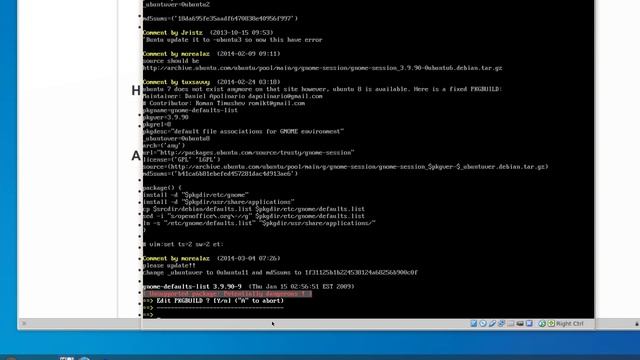Click the red 'Unsupported package' warning line
The height and width of the screenshot is (360, 640).
(x=227, y=294)
